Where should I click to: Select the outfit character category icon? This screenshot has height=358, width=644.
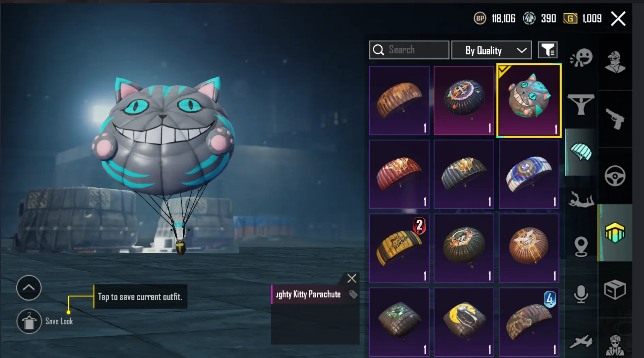pyautogui.click(x=615, y=62)
